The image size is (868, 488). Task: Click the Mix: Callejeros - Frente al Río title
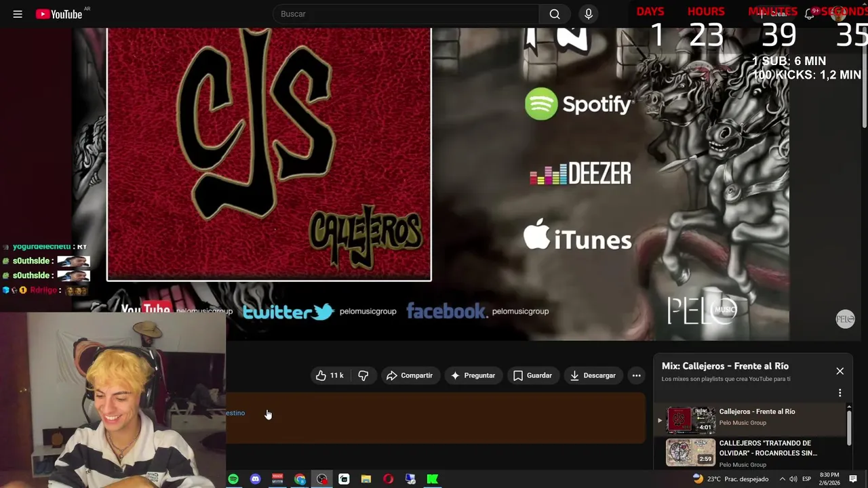pos(725,366)
